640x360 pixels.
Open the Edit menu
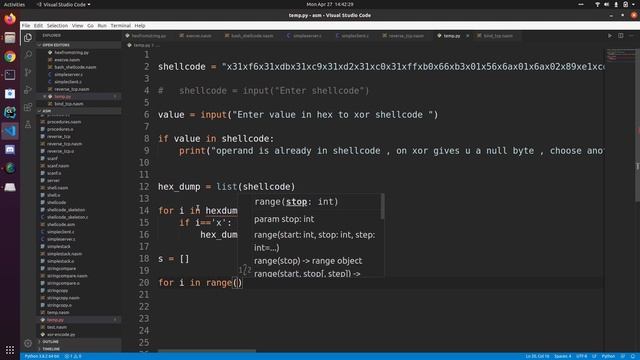click(x=38, y=25)
